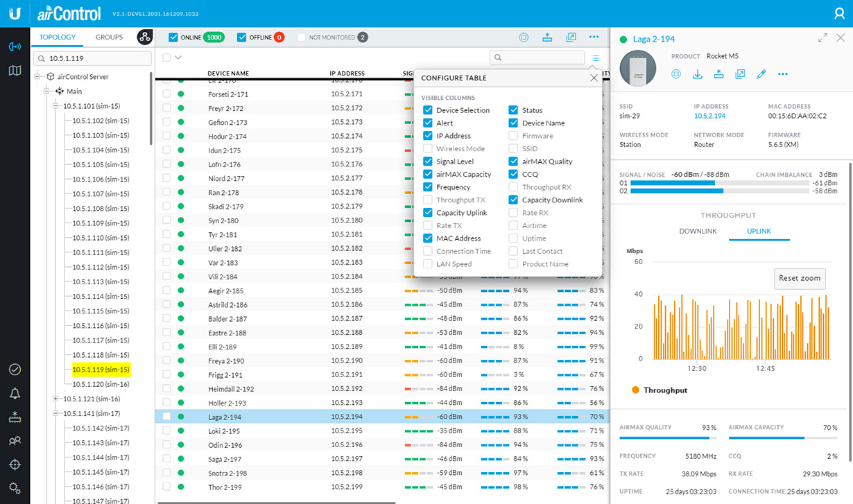Sort by the DEVICE NAME column header

pos(228,73)
